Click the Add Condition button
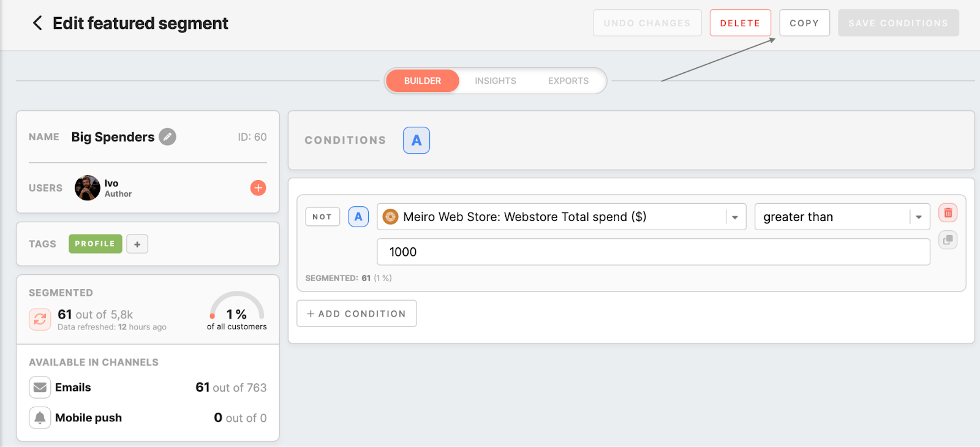Screen dimensions: 980x447 pos(356,314)
